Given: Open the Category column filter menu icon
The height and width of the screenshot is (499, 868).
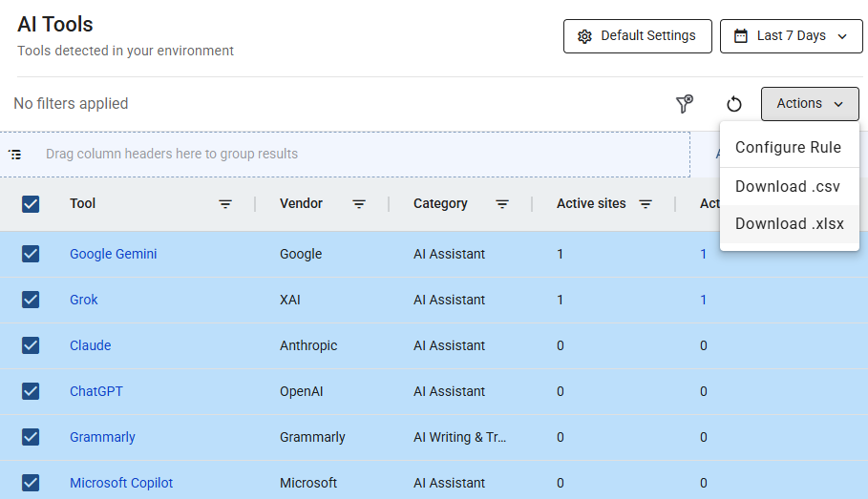Looking at the screenshot, I should (502, 204).
